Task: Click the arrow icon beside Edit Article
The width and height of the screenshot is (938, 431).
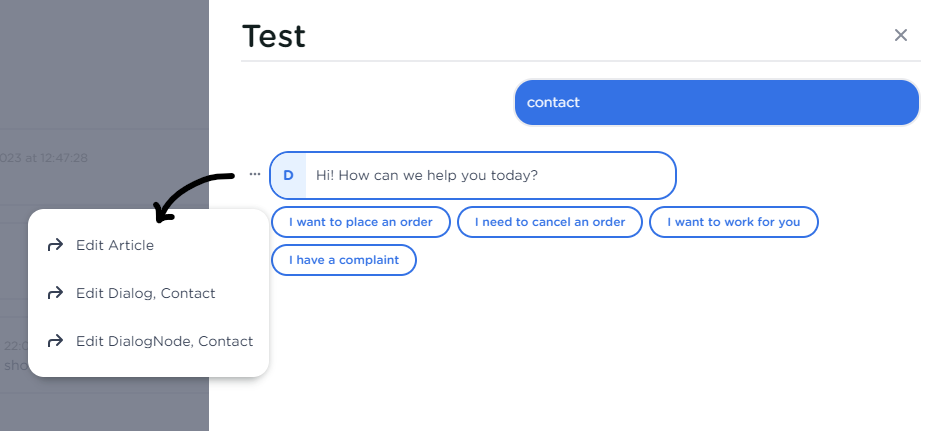Action: [x=55, y=244]
